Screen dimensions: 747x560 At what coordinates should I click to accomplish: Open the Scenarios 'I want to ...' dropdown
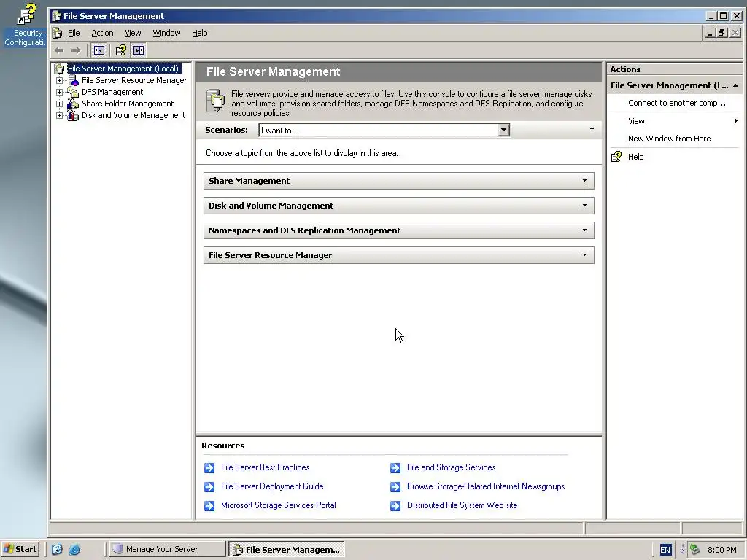[503, 130]
